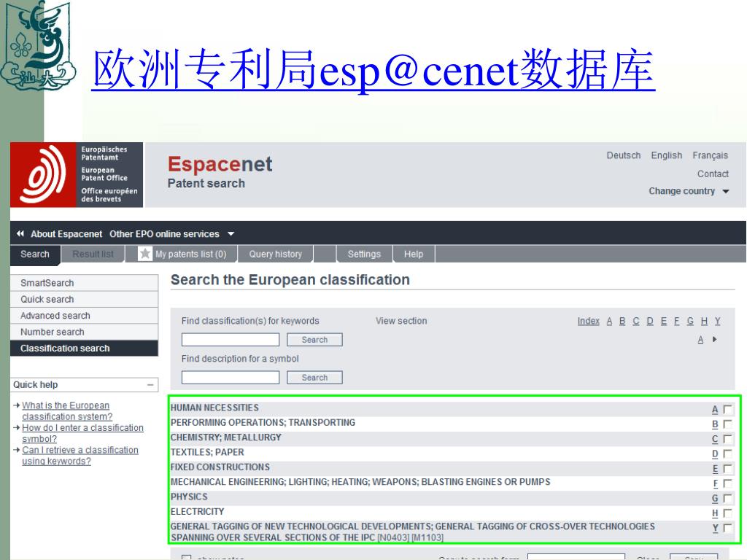Check the box for Chemistry; Metallurgy C
The width and height of the screenshot is (747, 560).
(x=728, y=438)
